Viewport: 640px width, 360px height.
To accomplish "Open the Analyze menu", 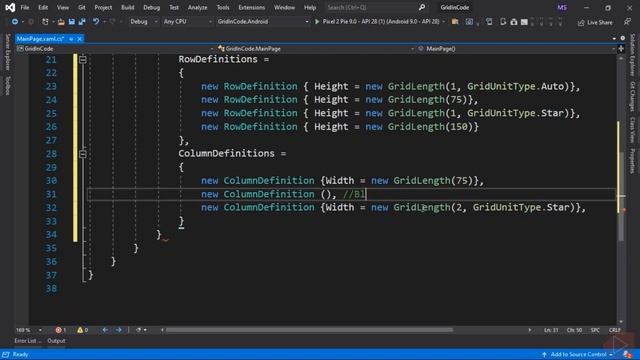I will (x=198, y=7).
